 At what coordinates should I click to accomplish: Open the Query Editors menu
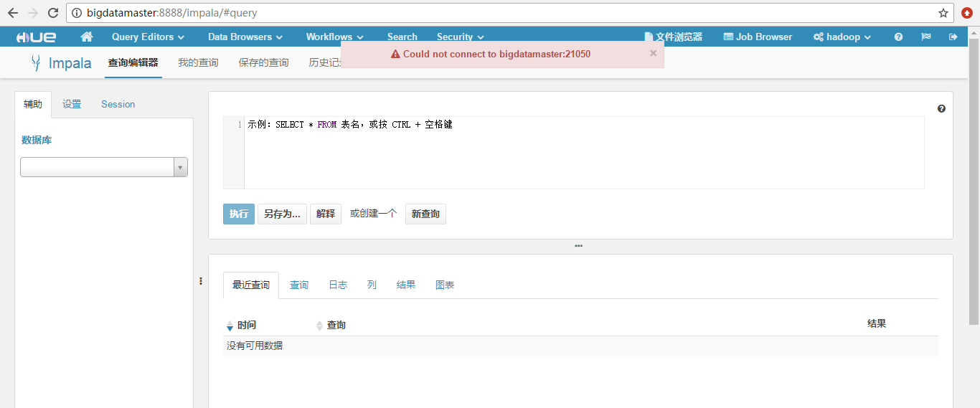click(148, 37)
